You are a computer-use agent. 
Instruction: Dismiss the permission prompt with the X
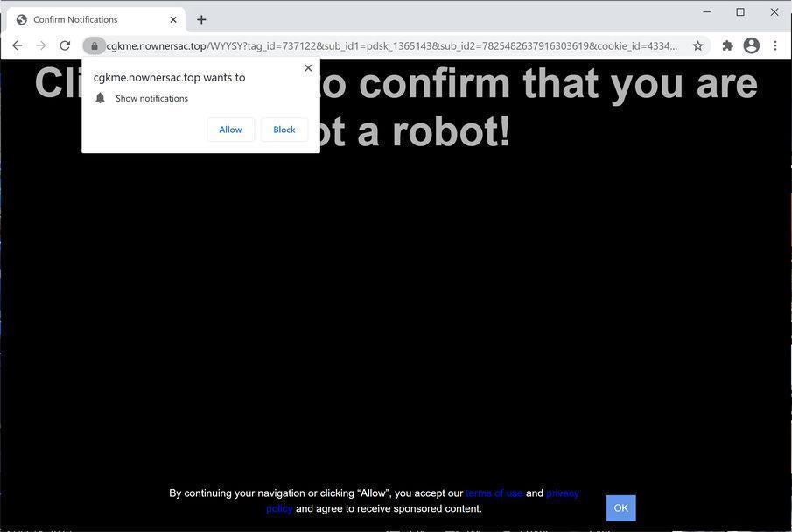(x=308, y=67)
